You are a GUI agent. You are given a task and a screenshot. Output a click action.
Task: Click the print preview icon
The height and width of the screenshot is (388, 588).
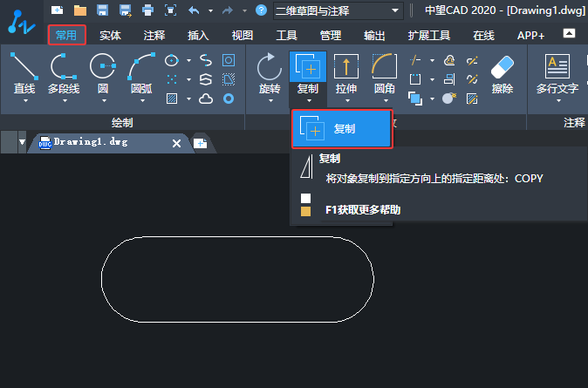tap(171, 10)
